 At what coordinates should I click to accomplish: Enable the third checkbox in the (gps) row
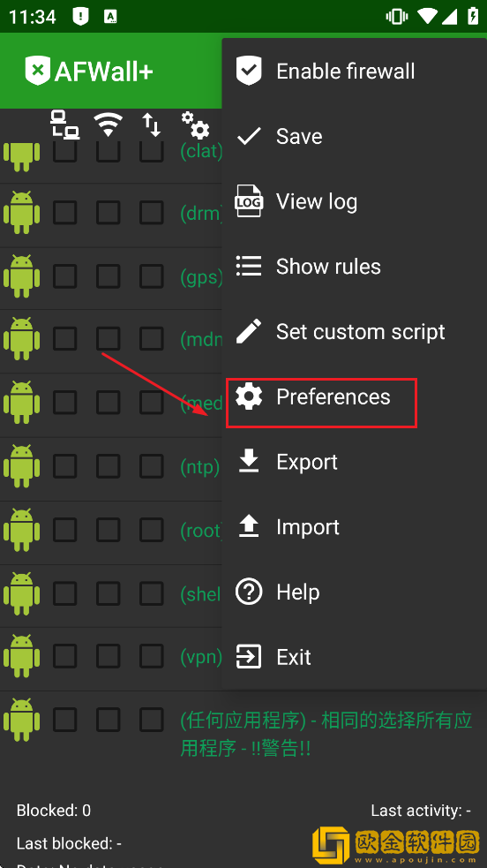[x=152, y=276]
